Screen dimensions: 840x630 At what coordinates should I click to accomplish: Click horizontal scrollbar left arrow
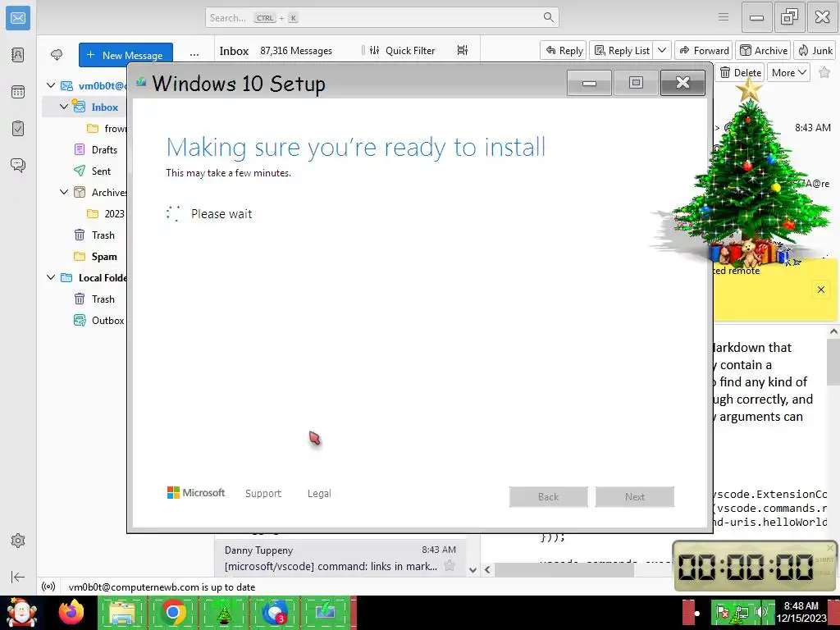(487, 569)
